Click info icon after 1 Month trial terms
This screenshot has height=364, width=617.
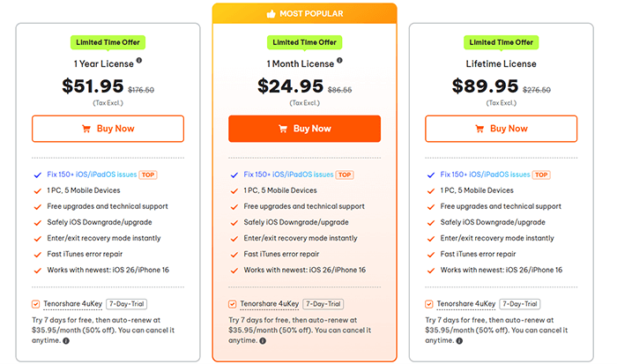point(262,341)
